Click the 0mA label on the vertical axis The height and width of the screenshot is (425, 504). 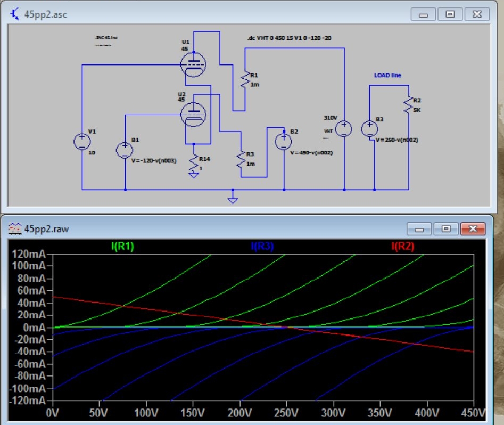(35, 328)
